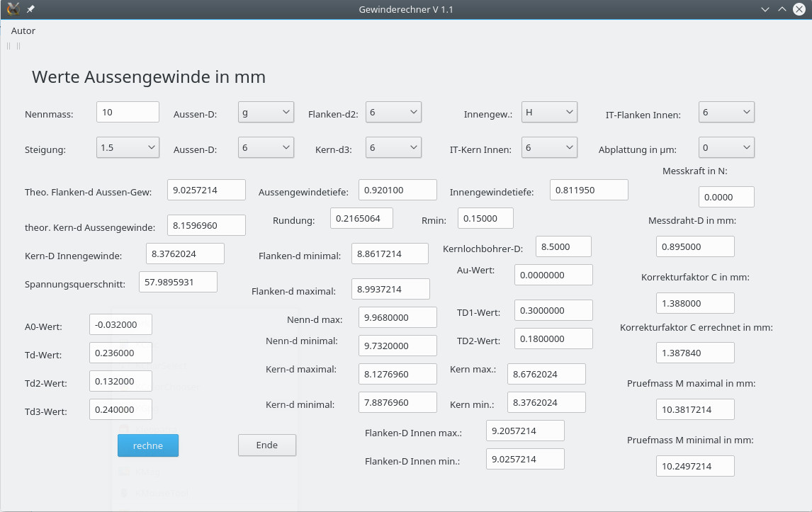The height and width of the screenshot is (512, 812).
Task: Expand the Flanken-d2 dropdown
Action: click(393, 113)
